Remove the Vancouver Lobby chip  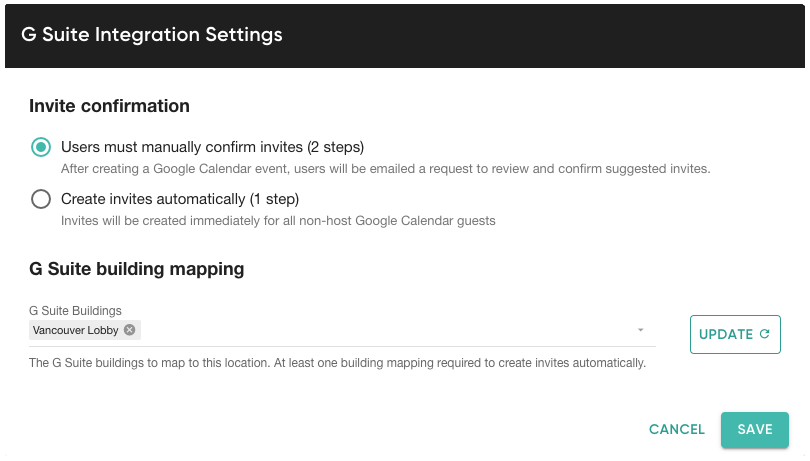click(130, 330)
